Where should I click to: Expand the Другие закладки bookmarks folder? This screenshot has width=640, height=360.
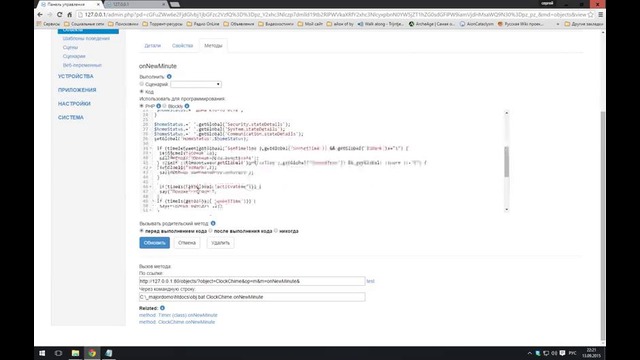(584, 24)
